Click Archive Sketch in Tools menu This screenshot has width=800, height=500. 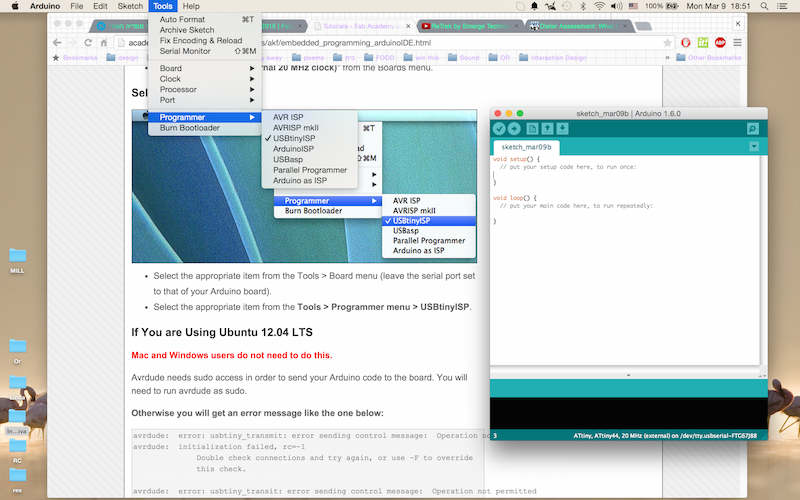tap(205, 30)
